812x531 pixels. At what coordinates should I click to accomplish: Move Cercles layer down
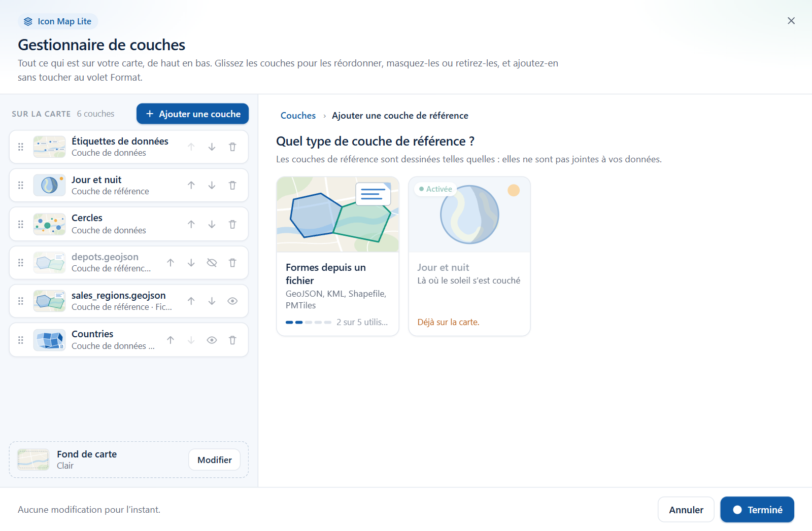(x=212, y=224)
